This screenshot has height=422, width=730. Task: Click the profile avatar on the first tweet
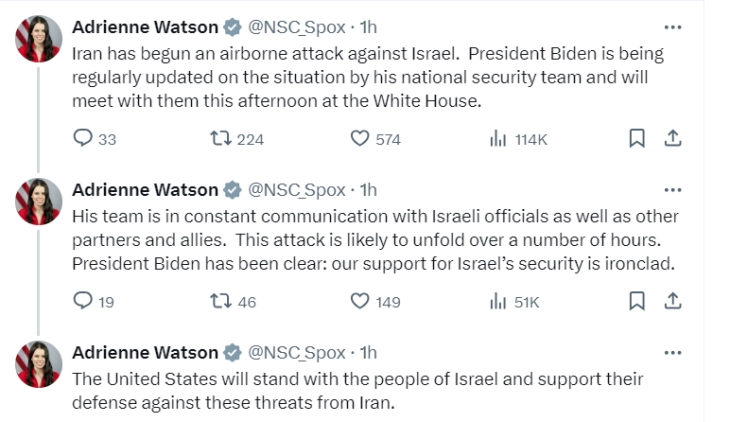[38, 39]
